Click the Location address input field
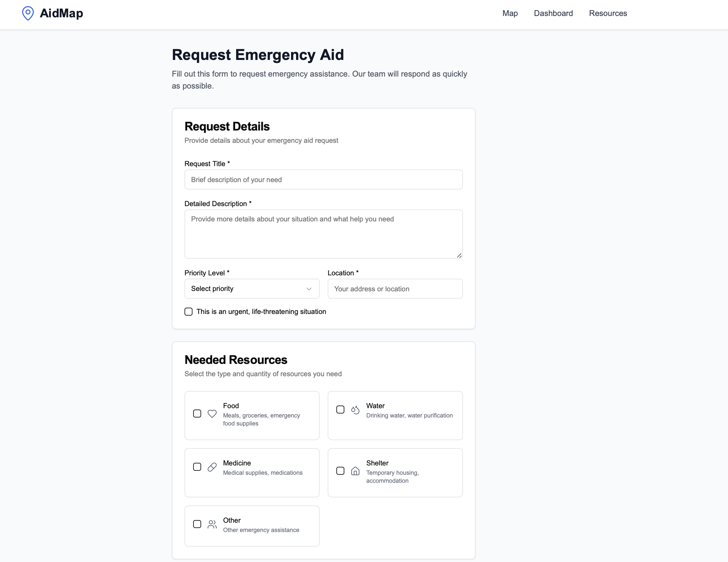Viewport: 728px width, 562px height. 395,289
